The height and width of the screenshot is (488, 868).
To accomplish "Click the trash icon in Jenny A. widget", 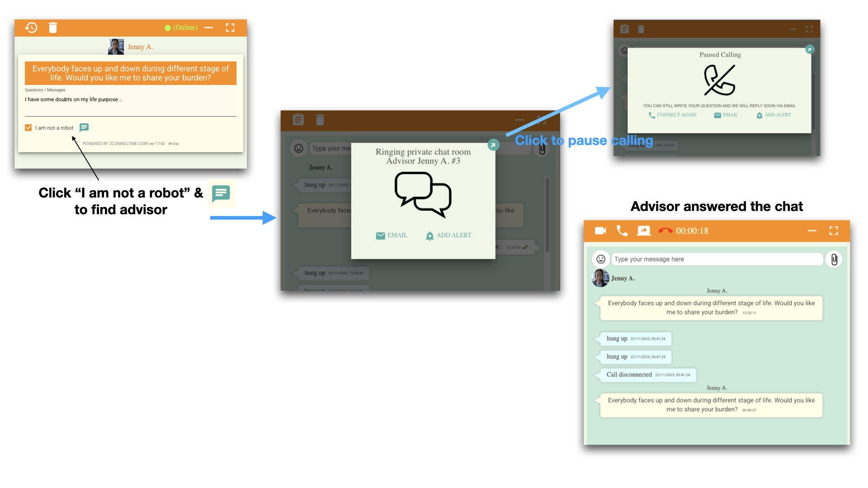I will point(53,28).
